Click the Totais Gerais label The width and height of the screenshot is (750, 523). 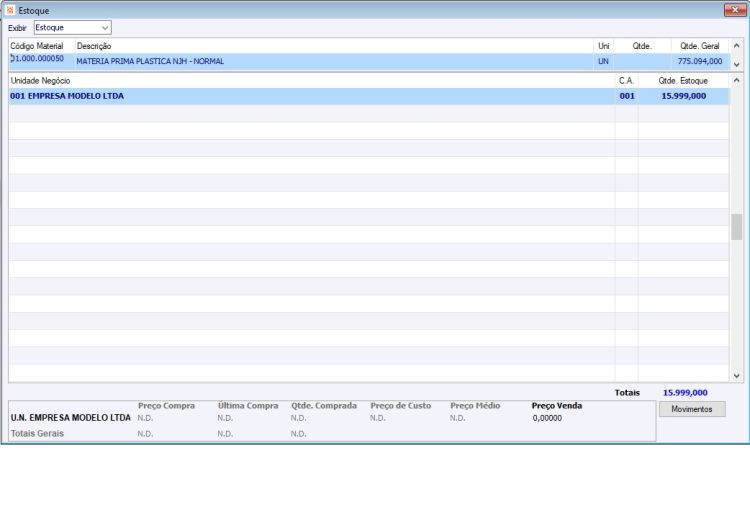pyautogui.click(x=37, y=434)
